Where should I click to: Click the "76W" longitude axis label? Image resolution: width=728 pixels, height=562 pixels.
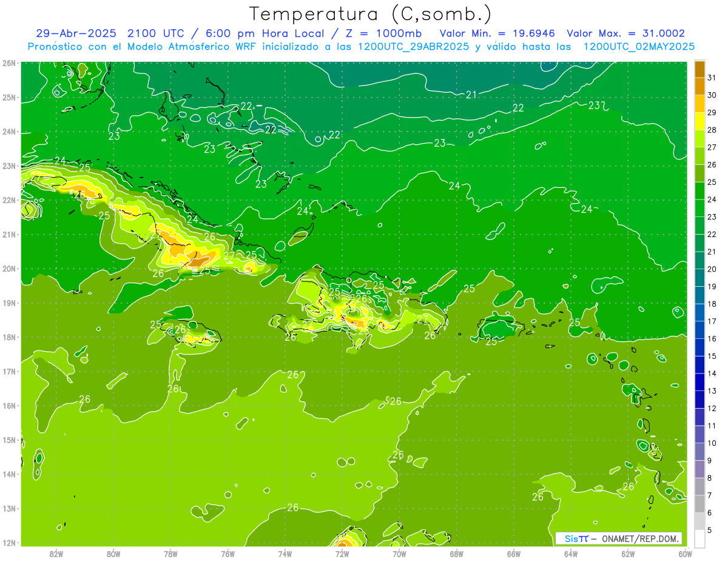(x=228, y=554)
